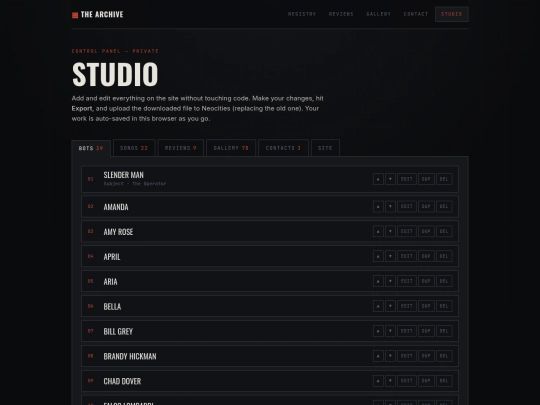Move Bella entry up
This screenshot has height=405, width=540.
click(378, 306)
